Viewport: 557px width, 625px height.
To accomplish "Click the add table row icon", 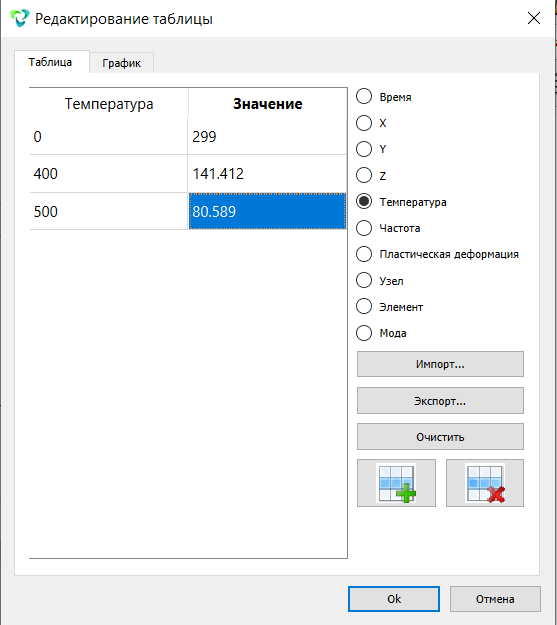I will (396, 483).
